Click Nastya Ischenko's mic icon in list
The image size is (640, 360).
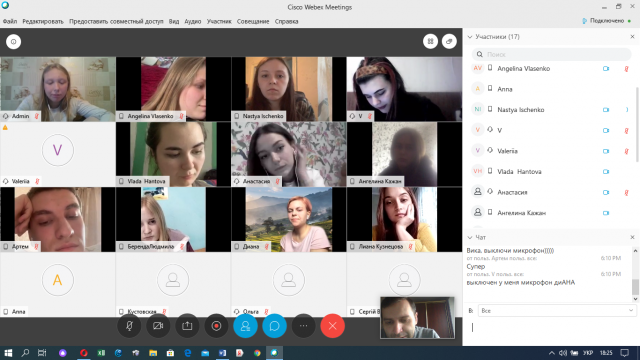pos(627,110)
